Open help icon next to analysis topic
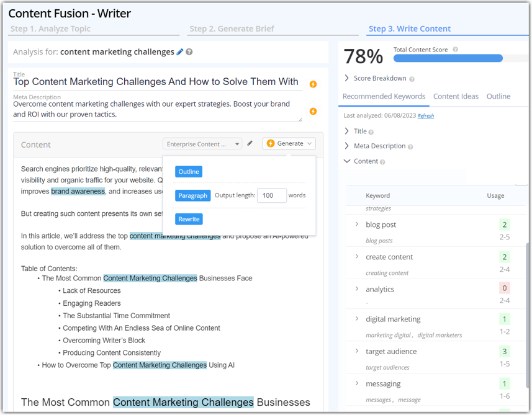 [x=189, y=52]
